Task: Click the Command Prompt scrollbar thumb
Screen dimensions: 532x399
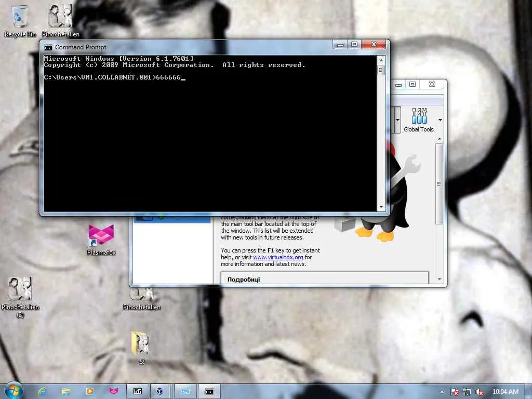Action: 381,70
